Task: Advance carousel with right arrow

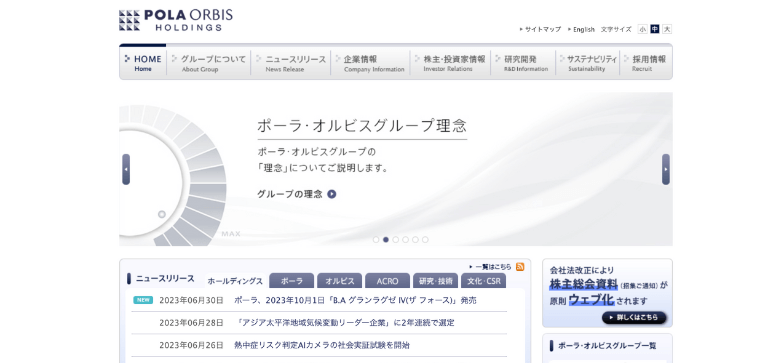Action: (x=666, y=169)
